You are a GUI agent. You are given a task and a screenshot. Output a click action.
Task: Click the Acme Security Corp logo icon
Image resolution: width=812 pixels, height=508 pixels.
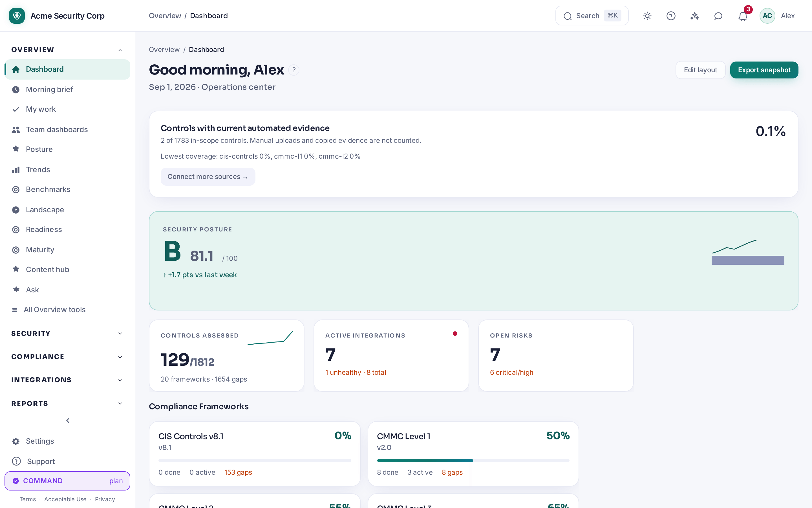17,16
